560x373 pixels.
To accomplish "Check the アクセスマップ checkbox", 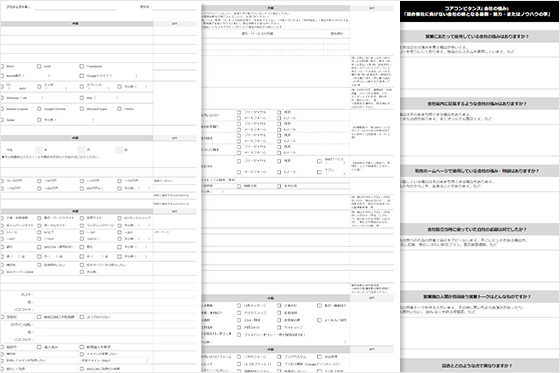I will click(239, 313).
